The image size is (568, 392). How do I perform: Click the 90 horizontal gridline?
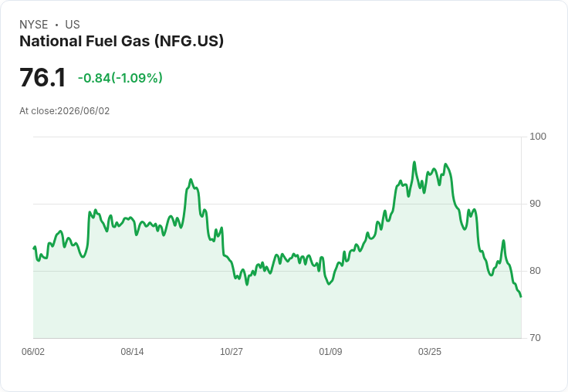point(277,204)
